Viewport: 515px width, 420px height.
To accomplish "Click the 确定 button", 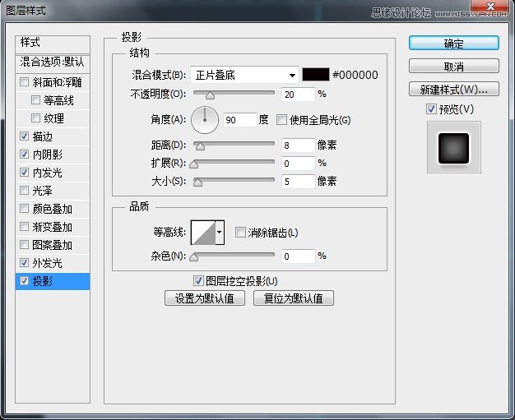I will coord(454,43).
